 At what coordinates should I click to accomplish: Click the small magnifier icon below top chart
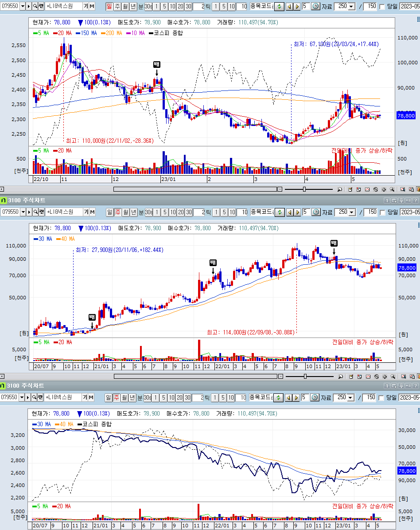coord(392,189)
